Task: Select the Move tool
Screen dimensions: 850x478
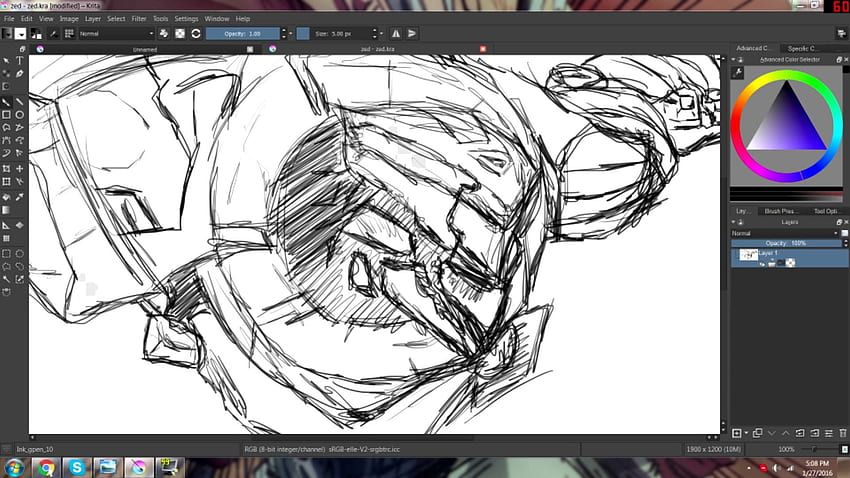Action: point(20,169)
